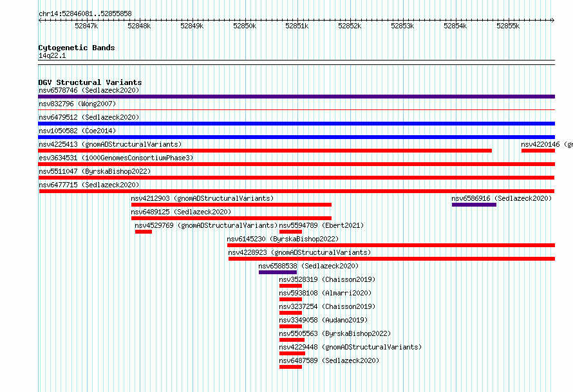Select nsv6588538 (Sedlazeck2020) label
Image resolution: width=573 pixels, height=392 pixels.
pyautogui.click(x=308, y=266)
